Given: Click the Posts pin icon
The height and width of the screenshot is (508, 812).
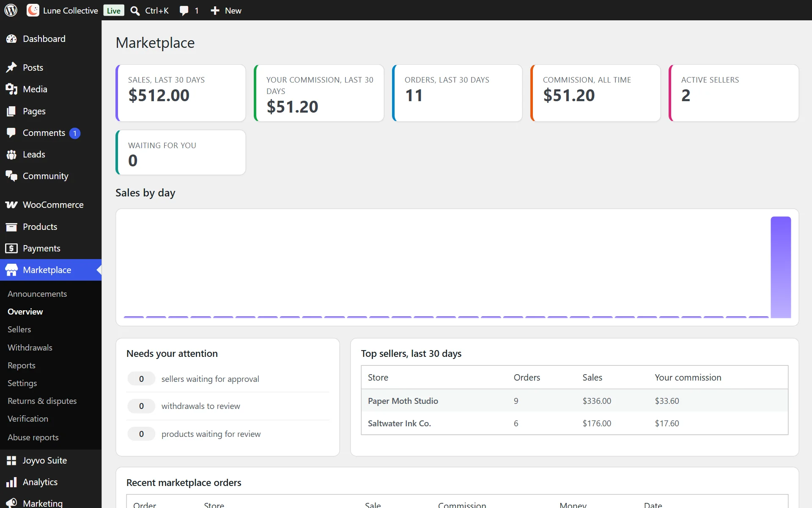Looking at the screenshot, I should pyautogui.click(x=11, y=68).
